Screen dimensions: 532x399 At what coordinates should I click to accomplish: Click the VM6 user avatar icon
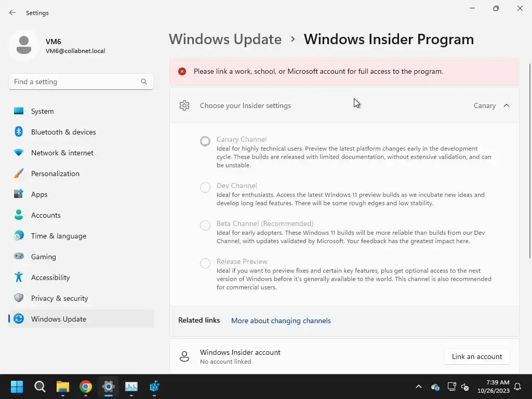pyautogui.click(x=24, y=46)
